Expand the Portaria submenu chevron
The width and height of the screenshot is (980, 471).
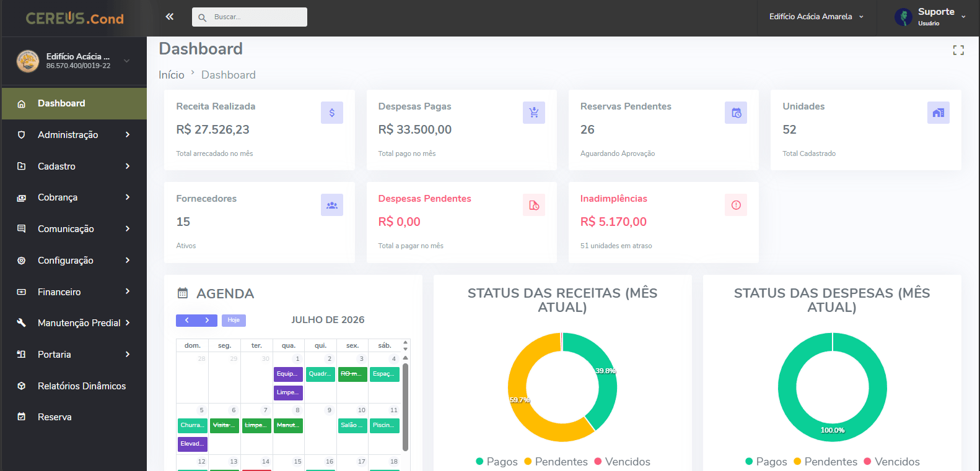128,354
